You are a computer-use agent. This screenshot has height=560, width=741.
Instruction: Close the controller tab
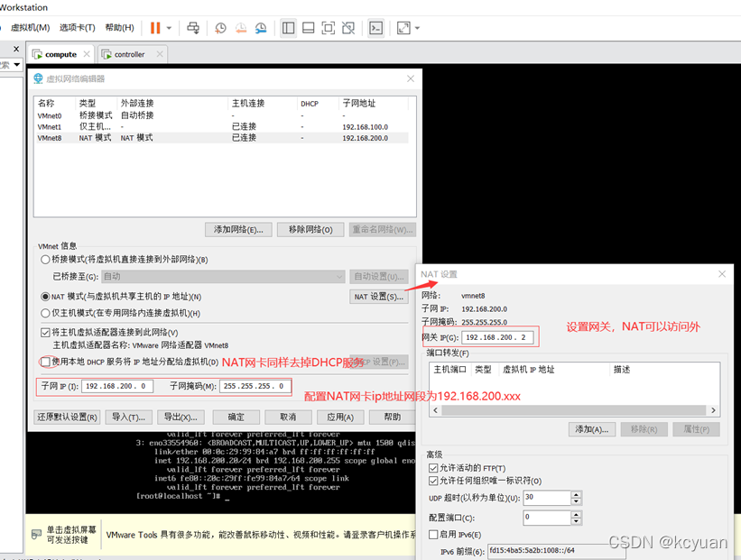click(160, 54)
